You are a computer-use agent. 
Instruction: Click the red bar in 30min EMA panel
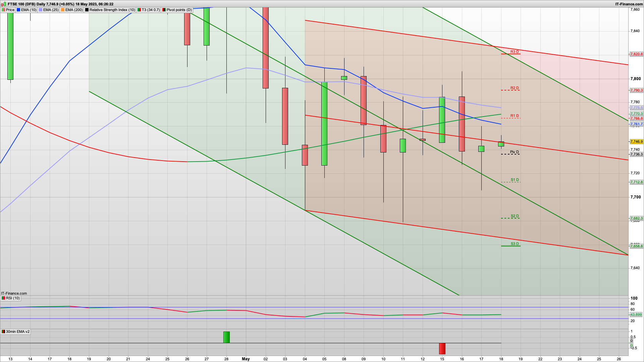442,349
